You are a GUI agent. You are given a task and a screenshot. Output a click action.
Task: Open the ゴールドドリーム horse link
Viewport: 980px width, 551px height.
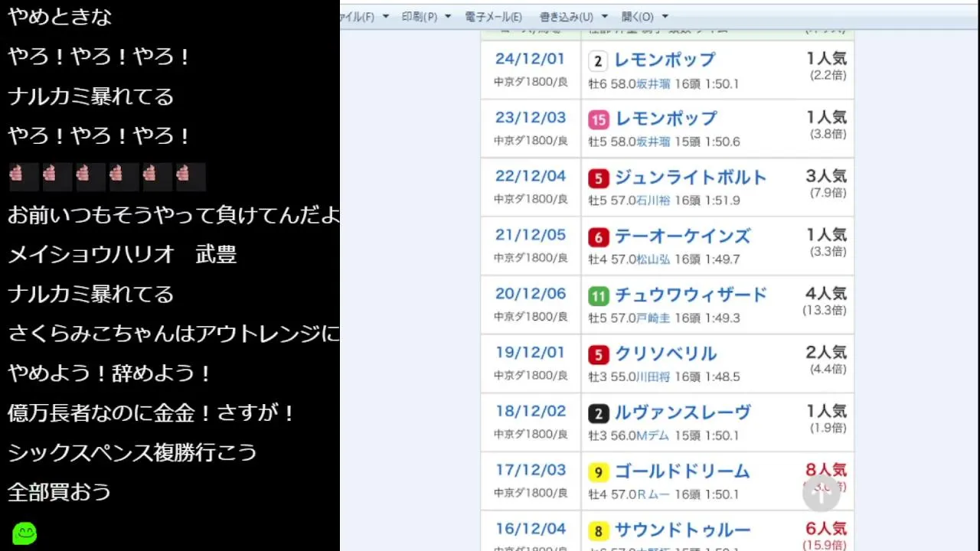click(682, 471)
